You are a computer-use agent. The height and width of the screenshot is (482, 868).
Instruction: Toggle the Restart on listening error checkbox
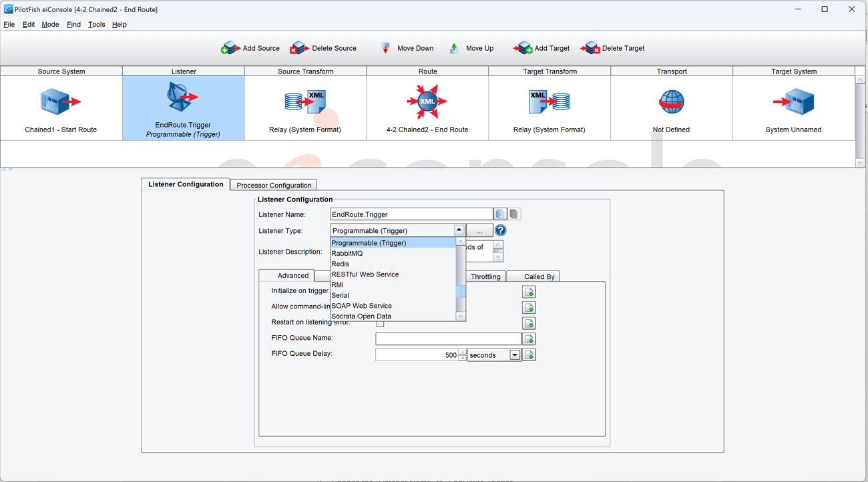coord(380,323)
